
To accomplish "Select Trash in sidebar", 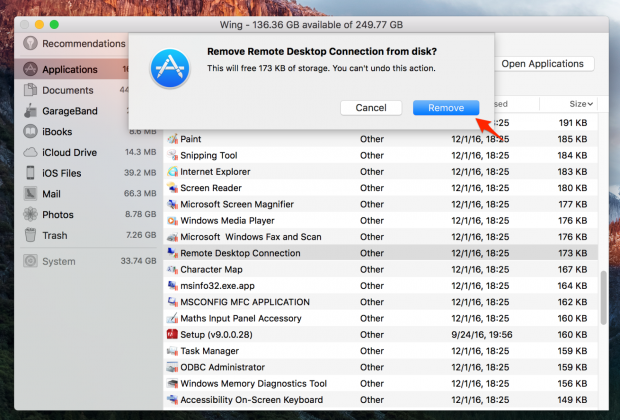I will pos(54,235).
